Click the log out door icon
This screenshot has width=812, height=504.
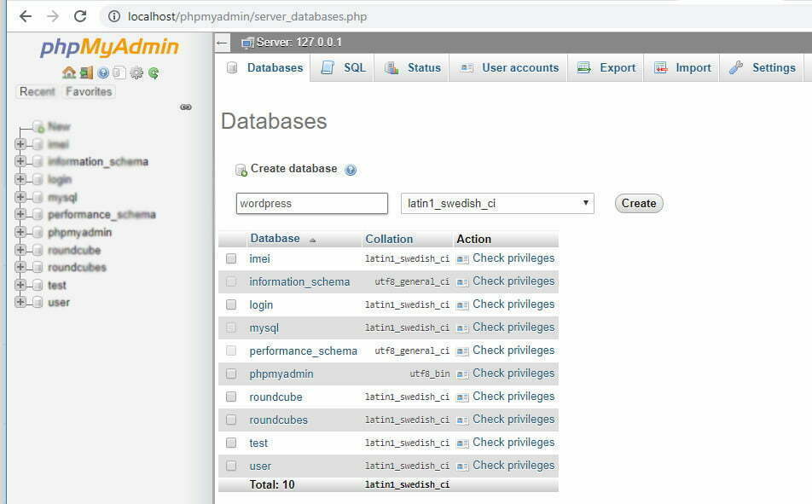pos(86,73)
